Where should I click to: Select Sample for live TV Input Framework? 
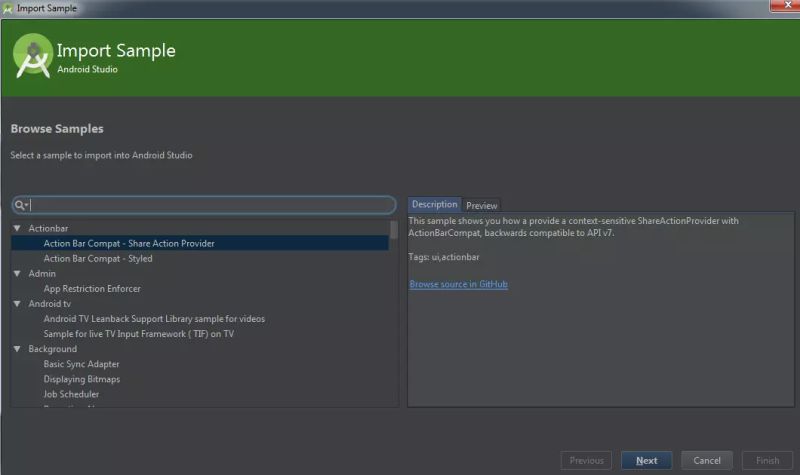click(x=139, y=334)
